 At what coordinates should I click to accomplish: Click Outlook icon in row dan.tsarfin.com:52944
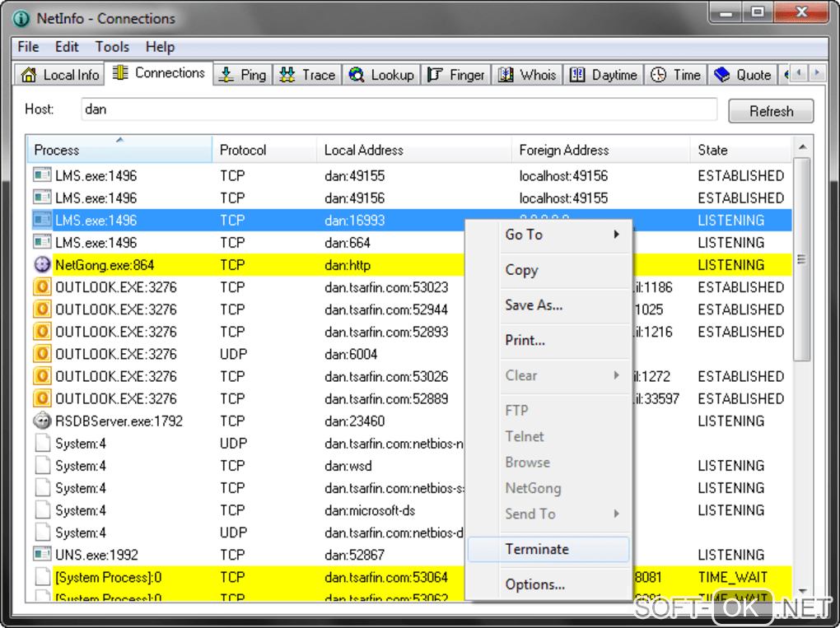pos(42,309)
